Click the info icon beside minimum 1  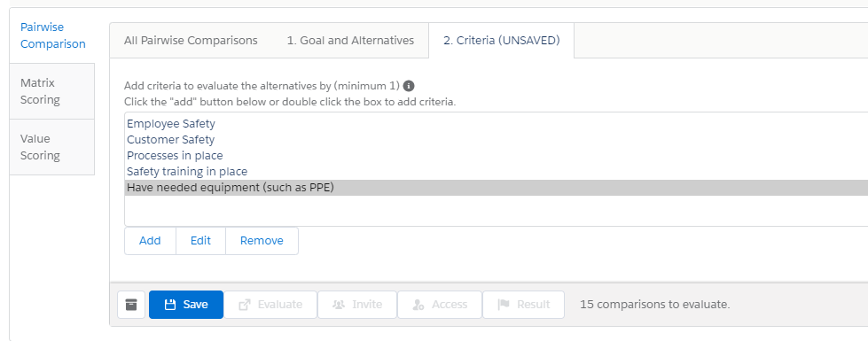click(x=409, y=86)
